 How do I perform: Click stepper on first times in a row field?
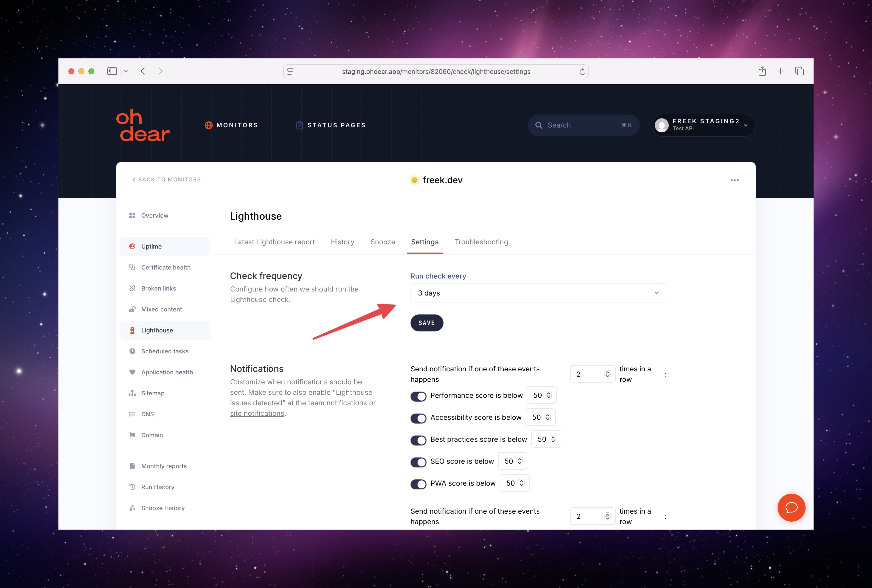click(x=608, y=374)
